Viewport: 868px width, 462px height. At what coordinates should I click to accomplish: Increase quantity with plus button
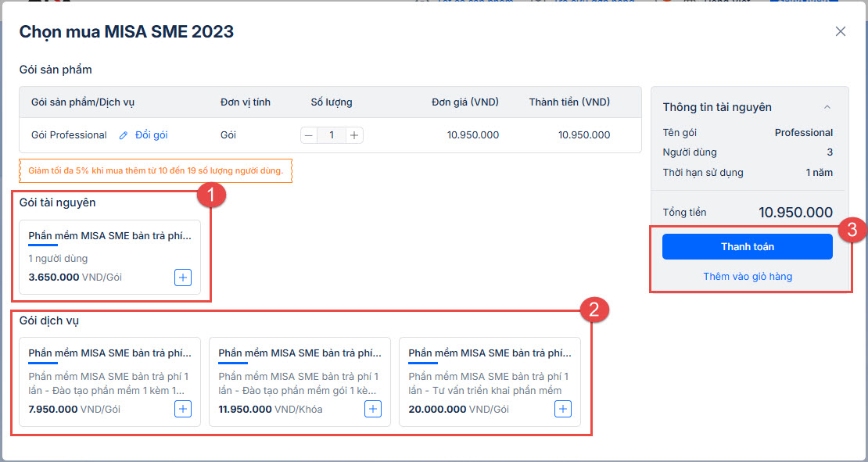coord(354,135)
